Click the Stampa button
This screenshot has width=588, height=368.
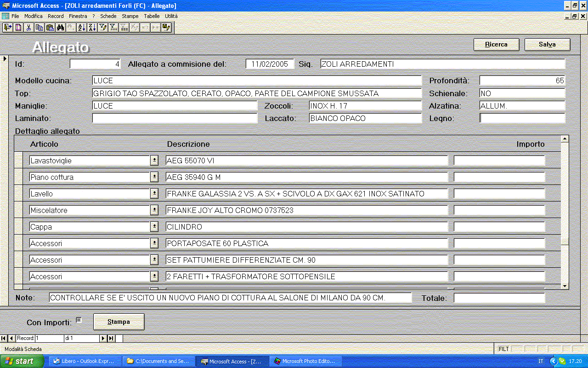(119, 322)
